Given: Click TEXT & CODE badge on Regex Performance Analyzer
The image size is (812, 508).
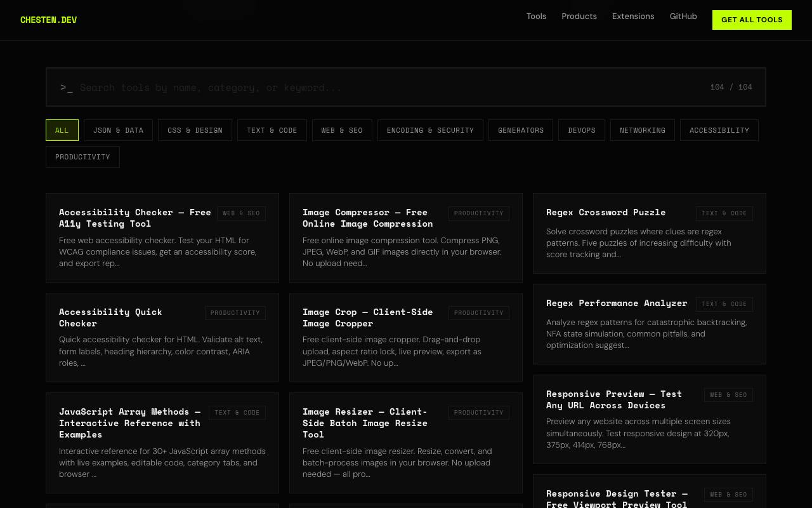Looking at the screenshot, I should tap(724, 304).
